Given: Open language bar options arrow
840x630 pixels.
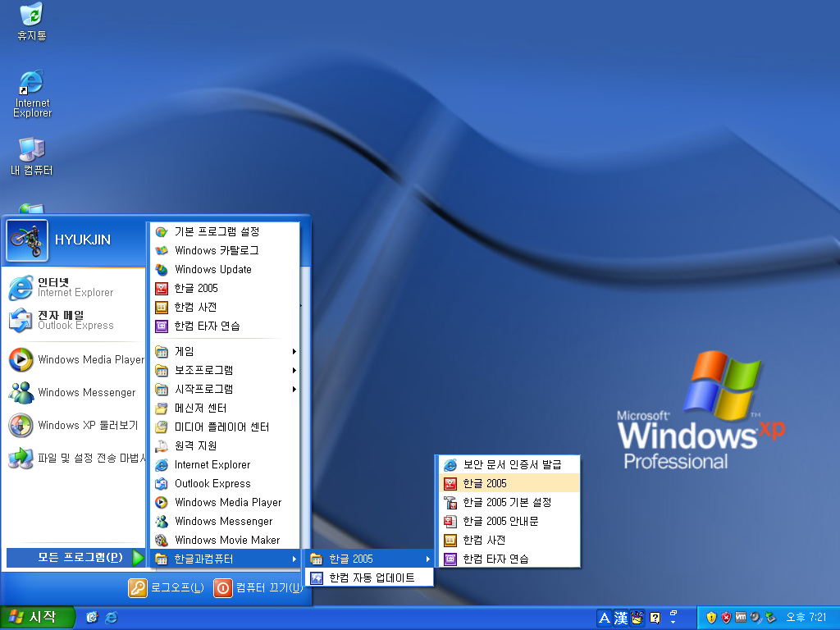Looking at the screenshot, I should (x=673, y=622).
